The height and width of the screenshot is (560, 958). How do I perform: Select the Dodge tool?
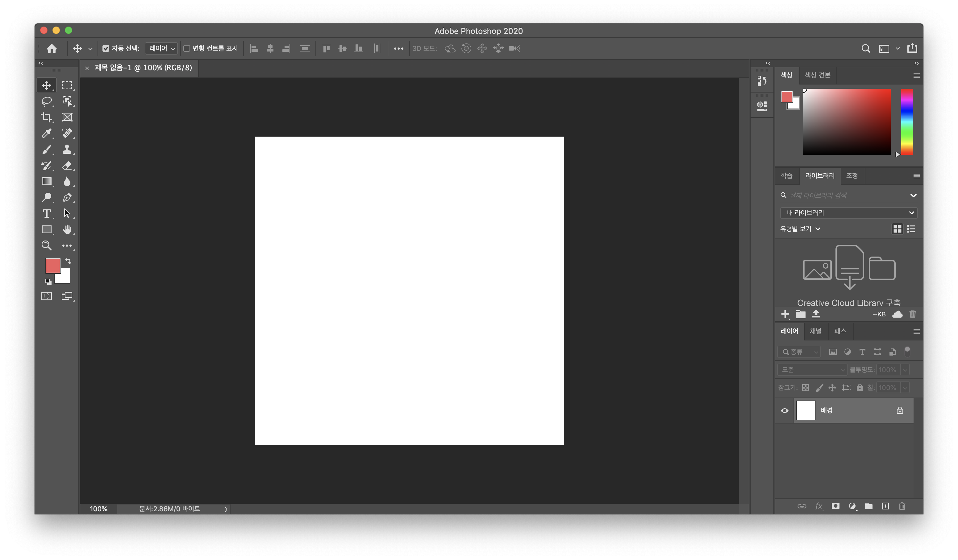pyautogui.click(x=46, y=197)
